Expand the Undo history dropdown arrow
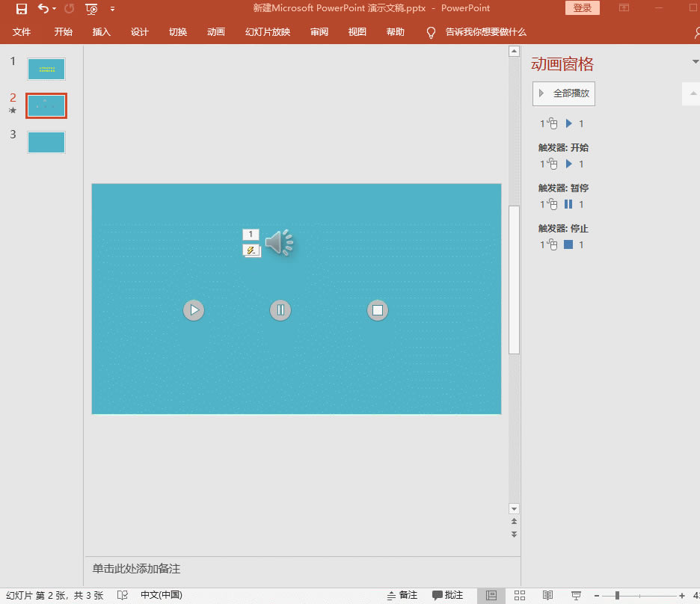The height and width of the screenshot is (604, 700). pyautogui.click(x=55, y=9)
